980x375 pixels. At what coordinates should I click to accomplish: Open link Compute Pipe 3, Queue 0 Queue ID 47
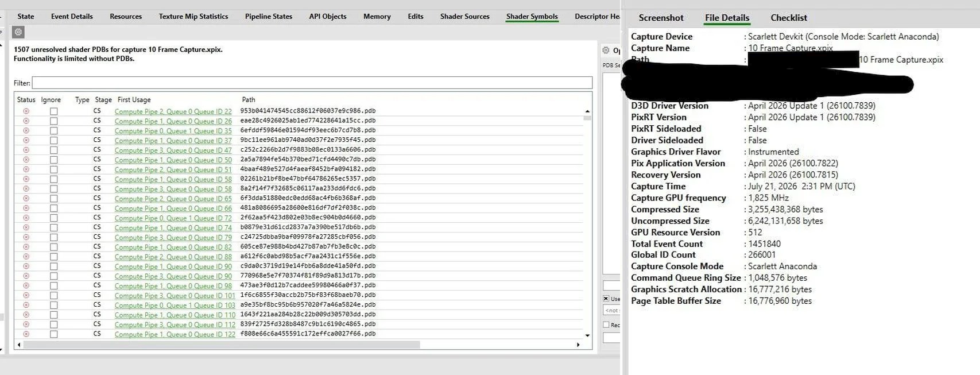tap(173, 150)
